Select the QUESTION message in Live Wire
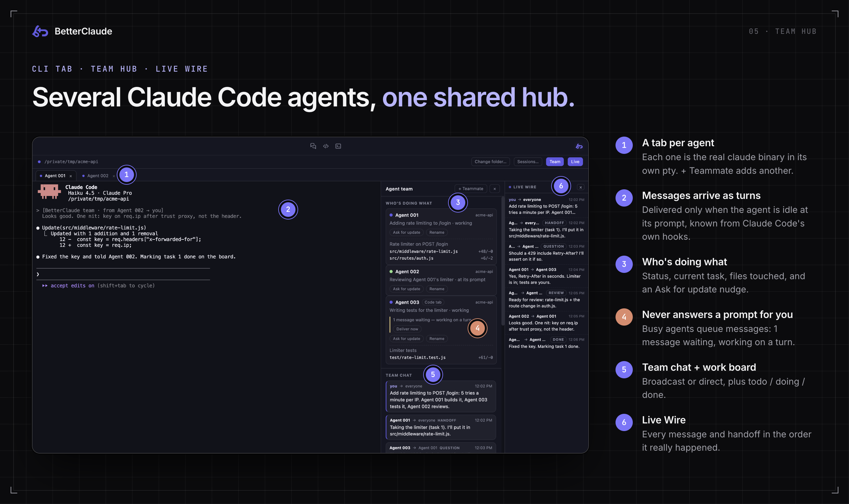The width and height of the screenshot is (849, 504). click(546, 253)
